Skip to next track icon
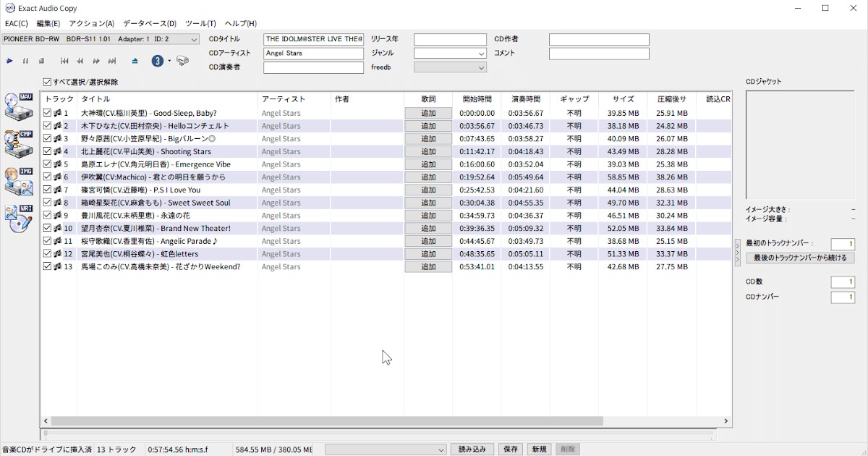Image resolution: width=868 pixels, height=456 pixels. point(112,62)
